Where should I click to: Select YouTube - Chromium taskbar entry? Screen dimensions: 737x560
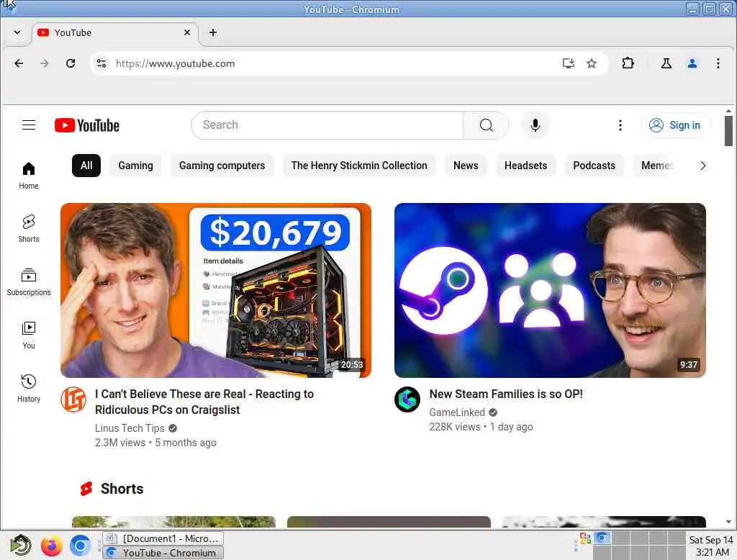[x=163, y=553]
